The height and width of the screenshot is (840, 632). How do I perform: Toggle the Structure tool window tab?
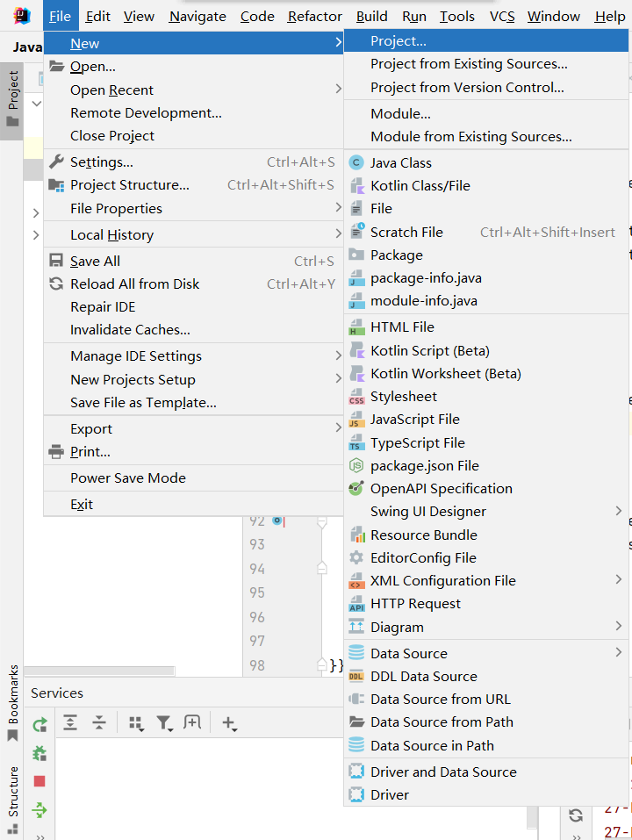(x=11, y=801)
